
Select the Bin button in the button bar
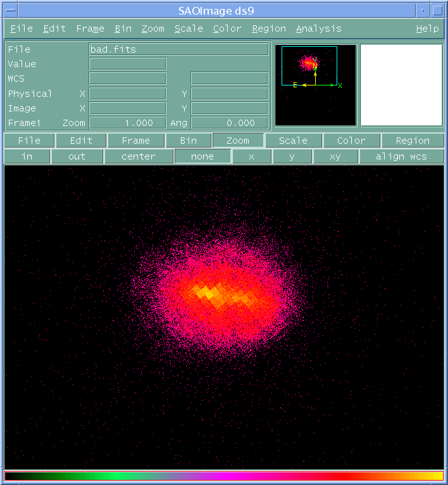coord(189,141)
